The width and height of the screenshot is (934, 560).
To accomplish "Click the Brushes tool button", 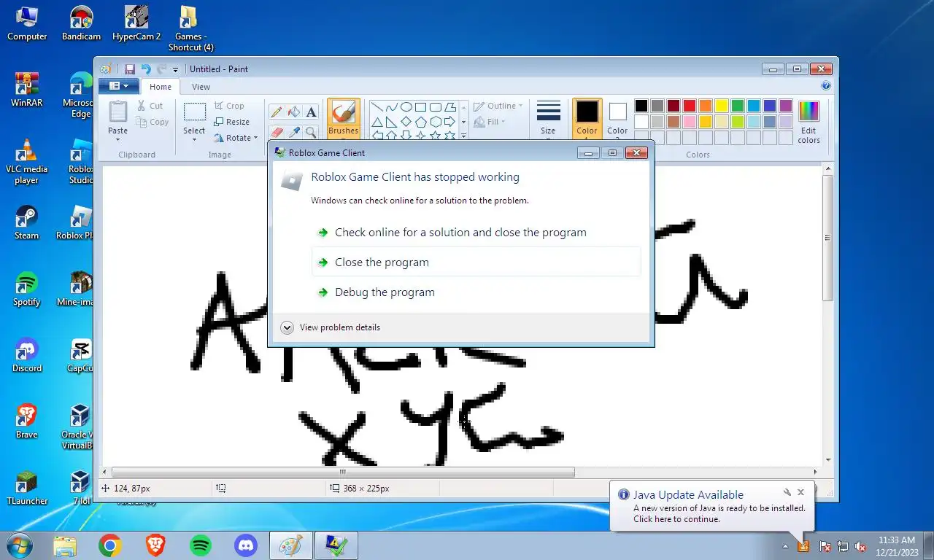I will click(343, 119).
